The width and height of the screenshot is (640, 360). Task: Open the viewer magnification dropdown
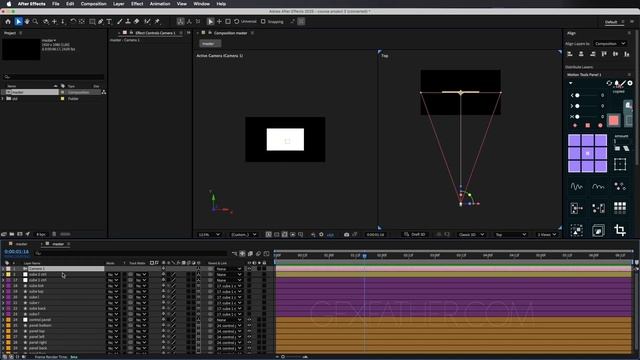pos(209,234)
